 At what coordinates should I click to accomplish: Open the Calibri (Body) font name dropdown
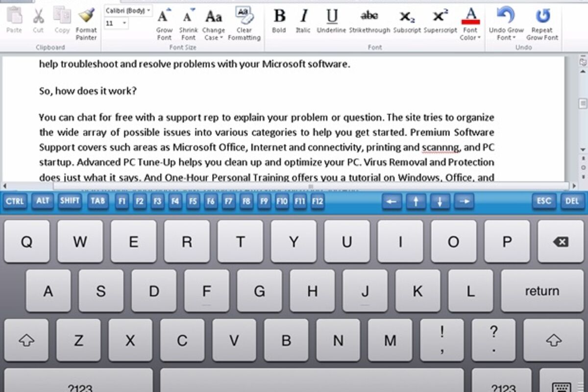coord(128,10)
